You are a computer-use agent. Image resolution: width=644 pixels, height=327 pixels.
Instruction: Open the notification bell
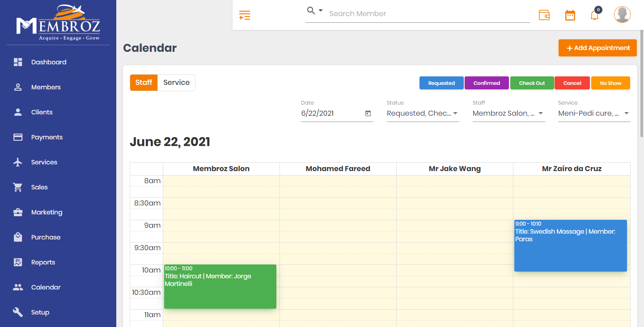[594, 15]
